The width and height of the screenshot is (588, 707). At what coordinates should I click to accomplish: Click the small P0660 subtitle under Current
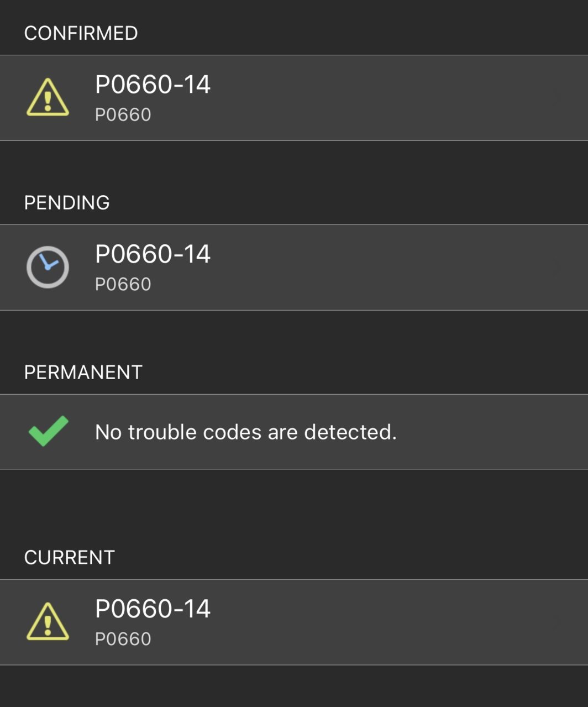click(x=123, y=638)
